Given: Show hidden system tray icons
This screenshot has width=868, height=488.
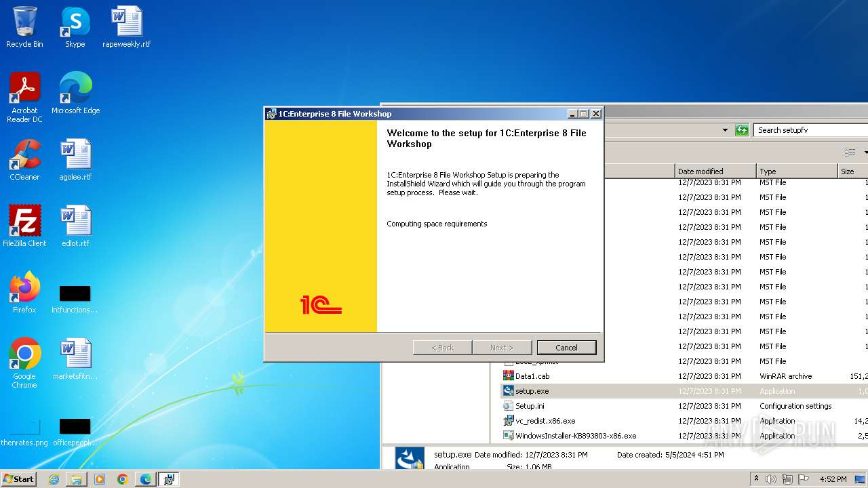Looking at the screenshot, I should tap(757, 479).
